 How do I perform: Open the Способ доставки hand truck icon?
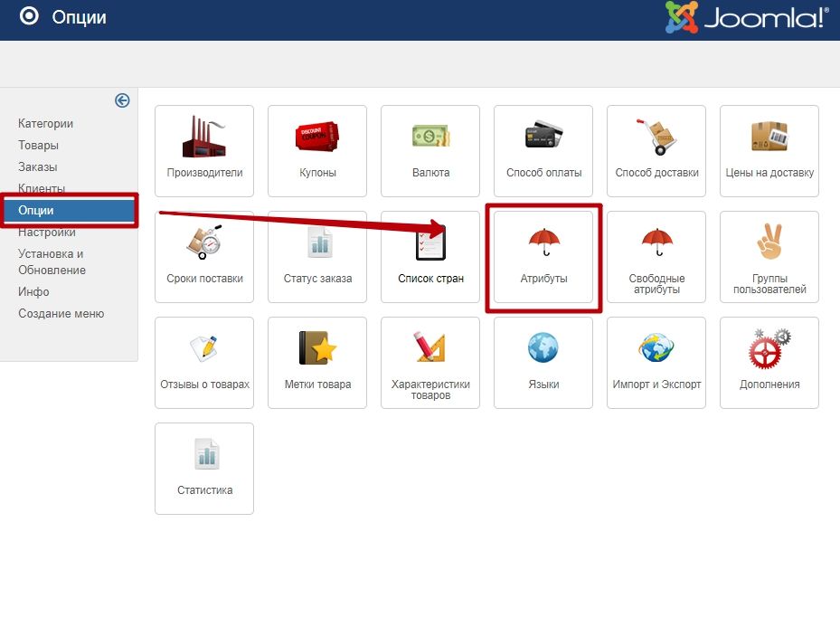656,137
